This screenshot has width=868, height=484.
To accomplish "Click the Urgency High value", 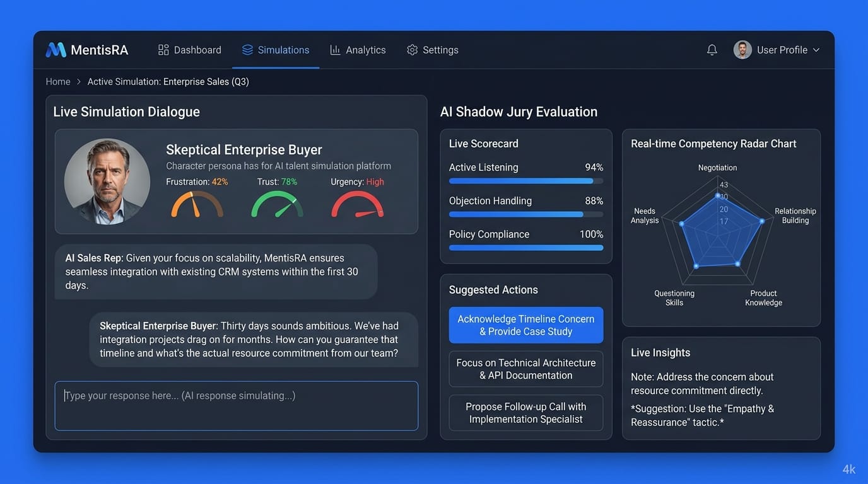I will click(375, 181).
